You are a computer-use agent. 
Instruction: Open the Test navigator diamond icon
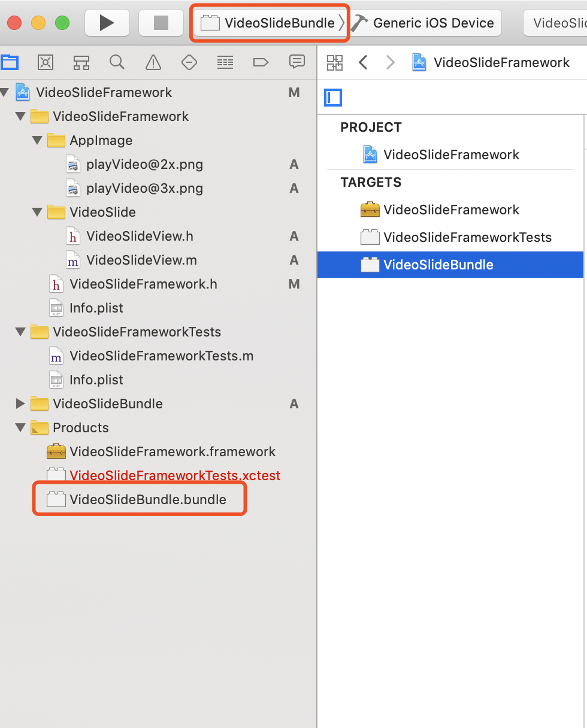coord(189,62)
